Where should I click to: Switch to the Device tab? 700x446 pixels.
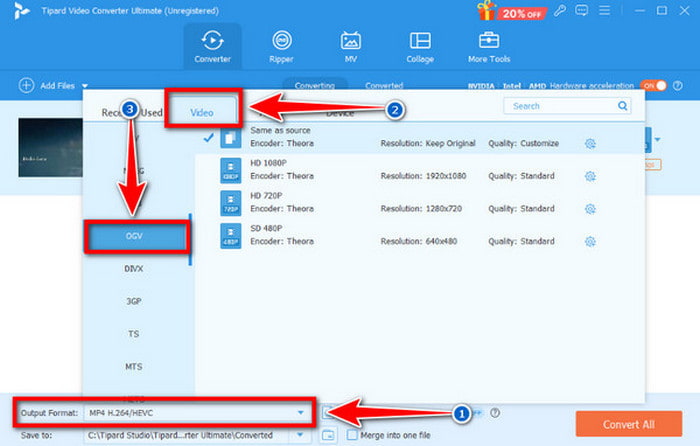(340, 113)
